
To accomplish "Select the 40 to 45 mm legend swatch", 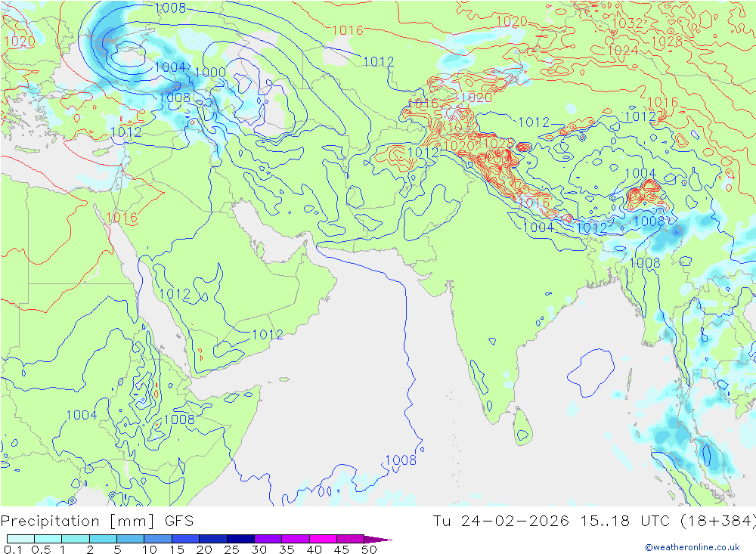I will click(323, 539).
